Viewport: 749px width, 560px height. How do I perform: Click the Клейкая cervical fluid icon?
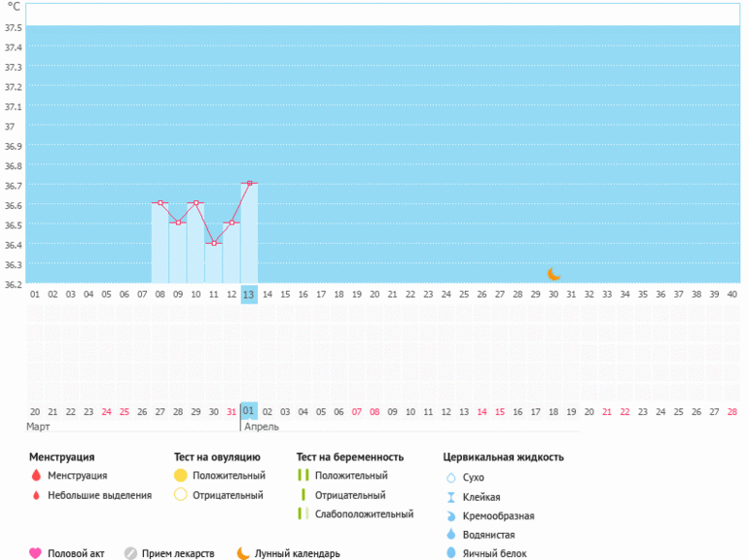(x=450, y=497)
